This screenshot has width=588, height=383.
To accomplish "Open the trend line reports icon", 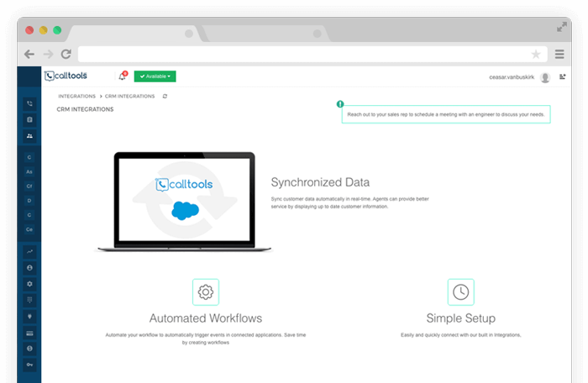I will (x=29, y=252).
